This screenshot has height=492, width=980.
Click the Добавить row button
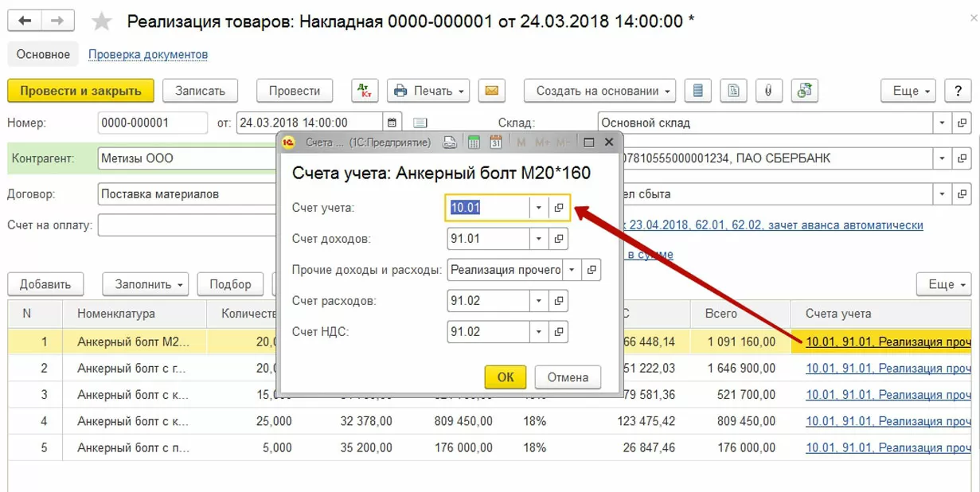click(x=45, y=284)
